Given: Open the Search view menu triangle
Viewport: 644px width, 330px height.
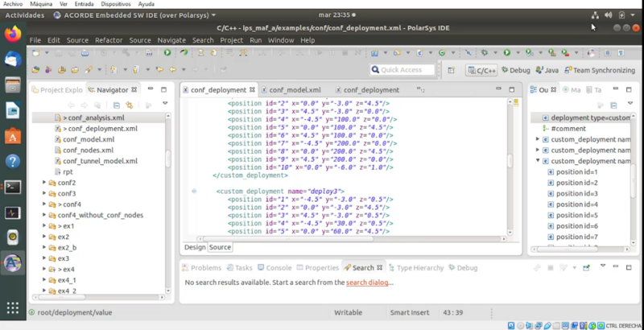Looking at the screenshot, I should click(x=602, y=266).
